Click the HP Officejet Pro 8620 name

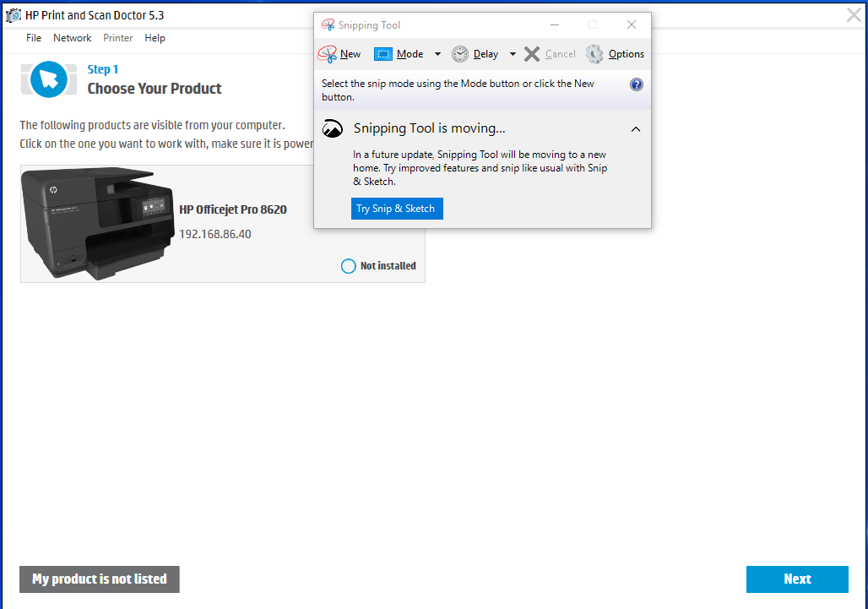tap(233, 209)
